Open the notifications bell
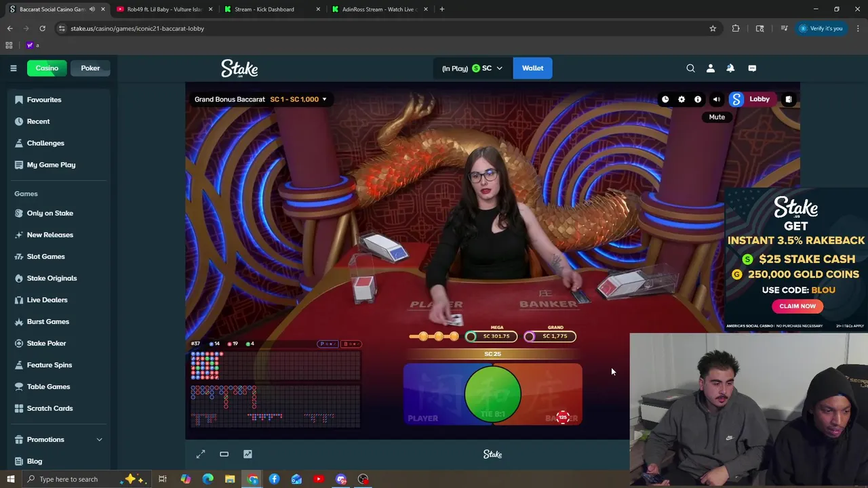Screen dimensions: 868x488 click(730, 68)
